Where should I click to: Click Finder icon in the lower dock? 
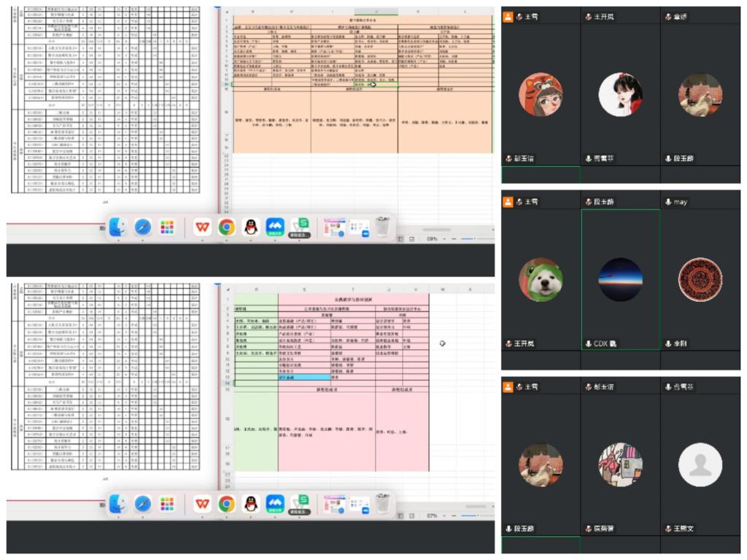(118, 503)
